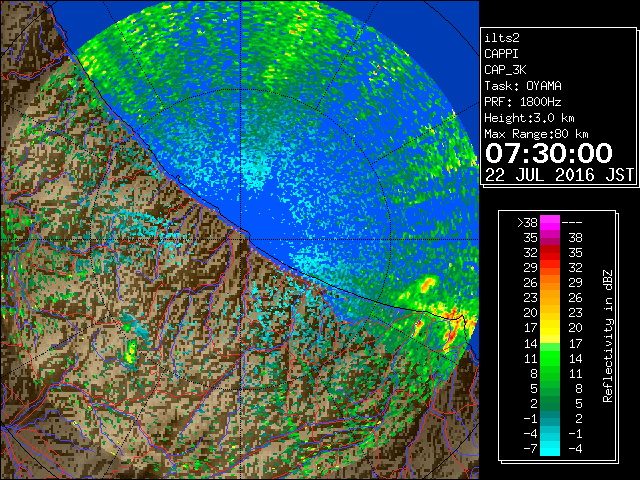The width and height of the screenshot is (640, 480).
Task: Click the 'Height:3.0 km' line
Action: pos(529,118)
